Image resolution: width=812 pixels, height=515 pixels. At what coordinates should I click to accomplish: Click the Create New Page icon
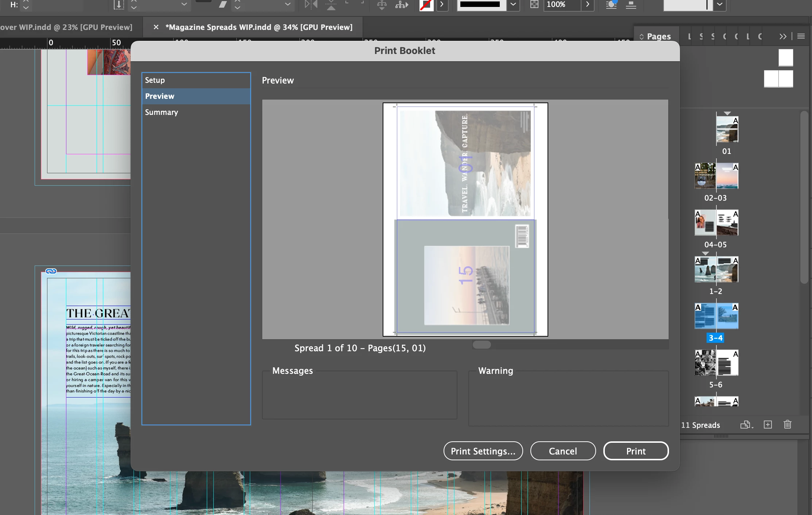point(768,425)
